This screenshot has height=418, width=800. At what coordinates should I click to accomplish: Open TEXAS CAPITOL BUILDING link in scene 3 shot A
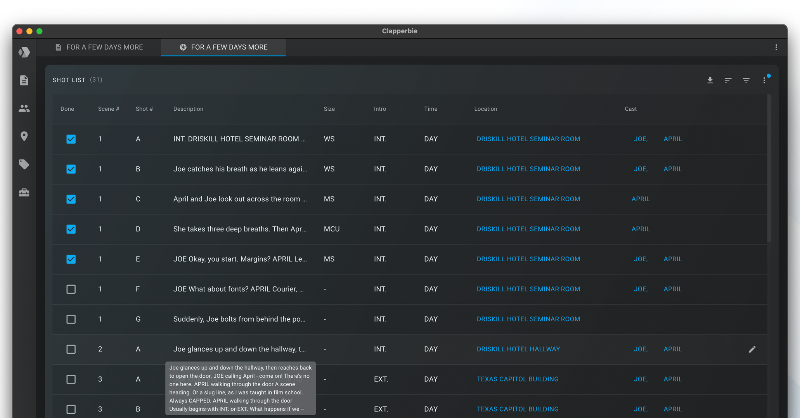517,379
